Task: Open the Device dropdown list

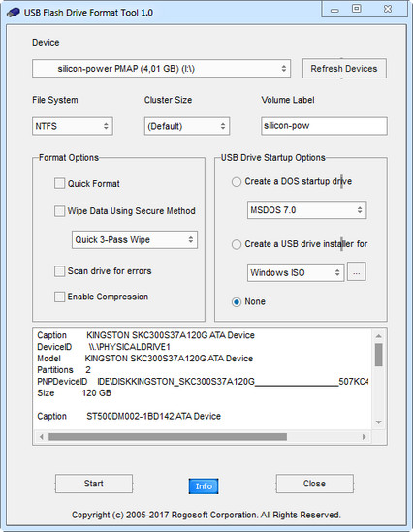Action: tap(162, 69)
